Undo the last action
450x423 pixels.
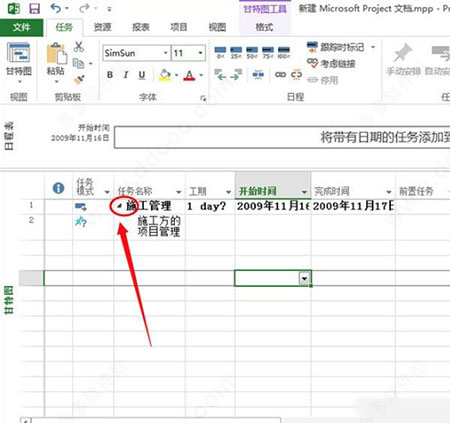[56, 8]
